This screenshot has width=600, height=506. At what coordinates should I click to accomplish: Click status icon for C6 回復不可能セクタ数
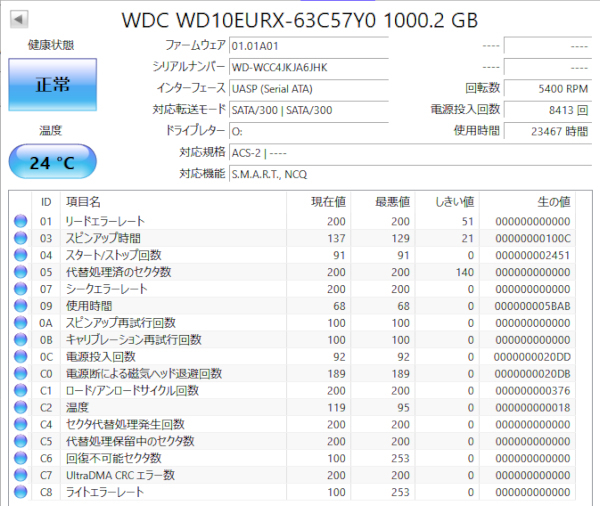(21, 458)
